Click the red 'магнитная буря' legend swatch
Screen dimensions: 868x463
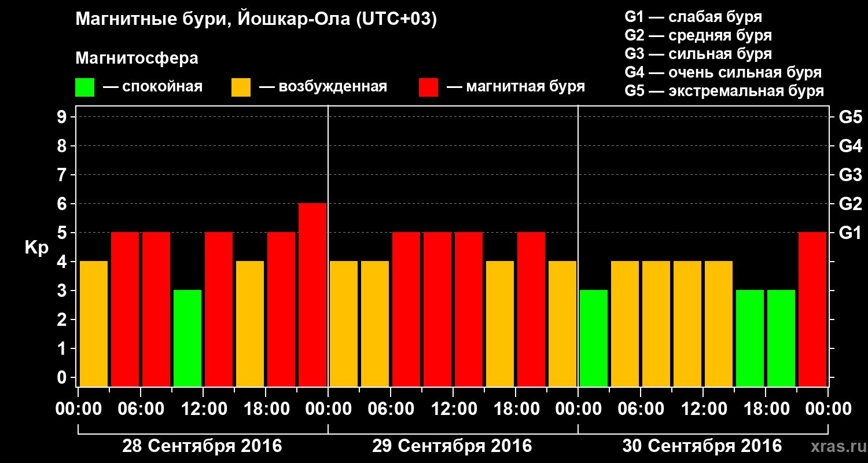(x=428, y=87)
